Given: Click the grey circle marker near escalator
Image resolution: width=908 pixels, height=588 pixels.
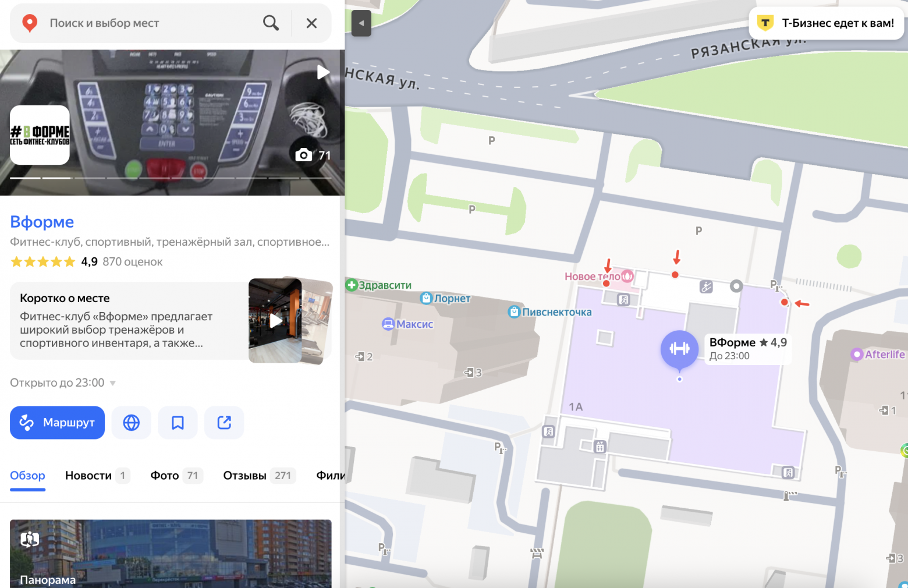Looking at the screenshot, I should tap(736, 286).
